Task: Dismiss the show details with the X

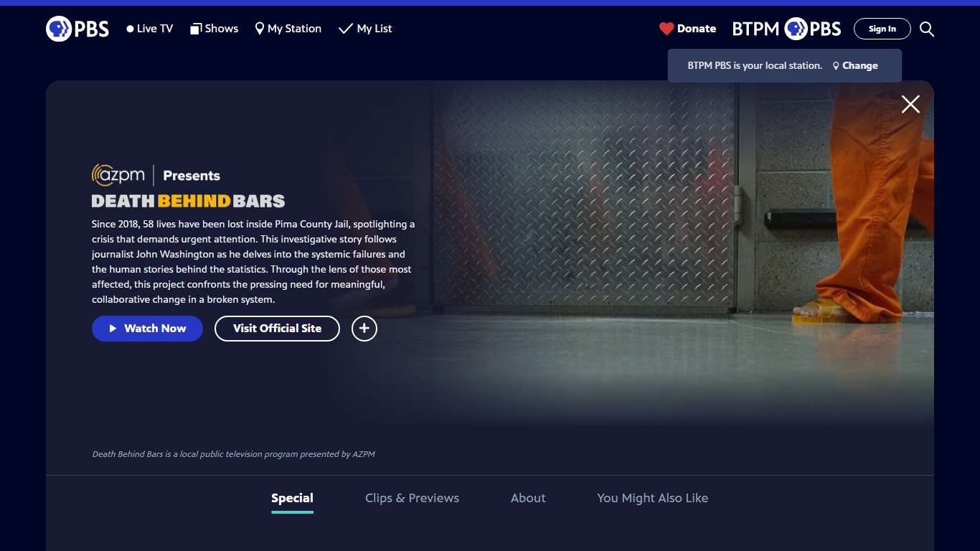Action: point(910,104)
